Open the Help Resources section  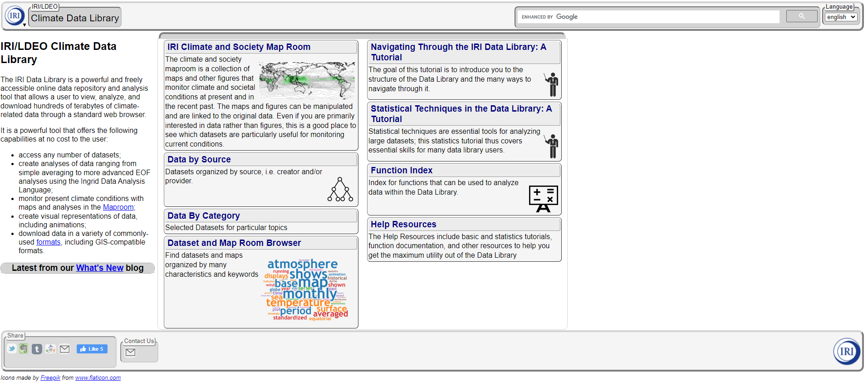click(x=403, y=224)
